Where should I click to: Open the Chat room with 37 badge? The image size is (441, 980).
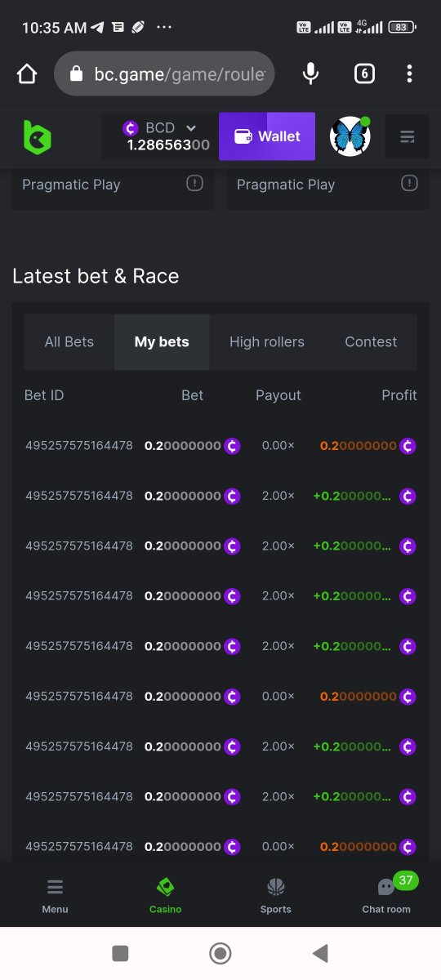(386, 895)
